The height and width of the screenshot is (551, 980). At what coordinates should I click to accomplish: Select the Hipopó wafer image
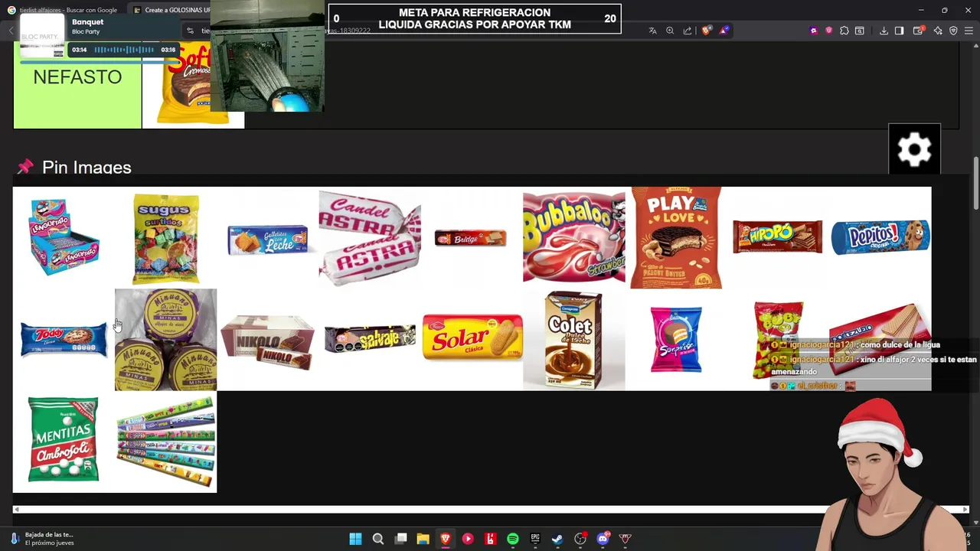(x=778, y=238)
